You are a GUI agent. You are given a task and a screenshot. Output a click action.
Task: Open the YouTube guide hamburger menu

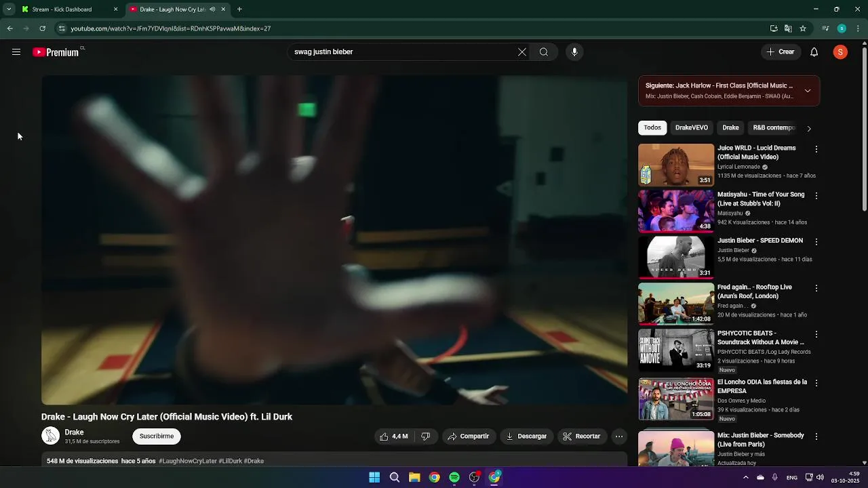click(x=16, y=52)
